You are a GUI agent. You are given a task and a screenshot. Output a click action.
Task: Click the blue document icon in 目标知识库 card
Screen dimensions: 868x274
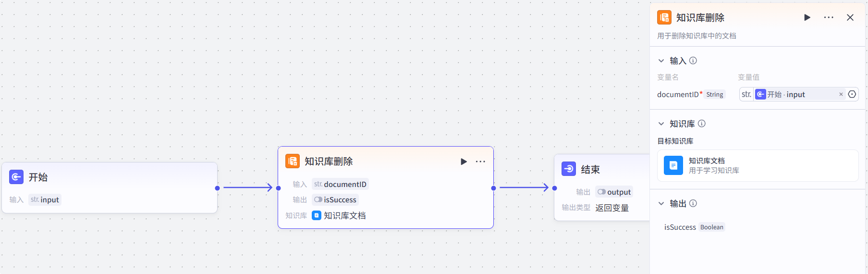tap(673, 165)
